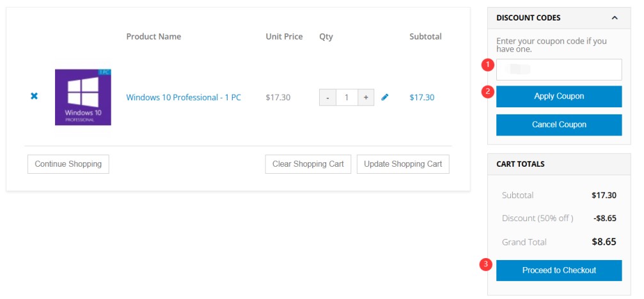Proceed to Checkout
Viewport: 644px width, 299px height.
(x=559, y=270)
